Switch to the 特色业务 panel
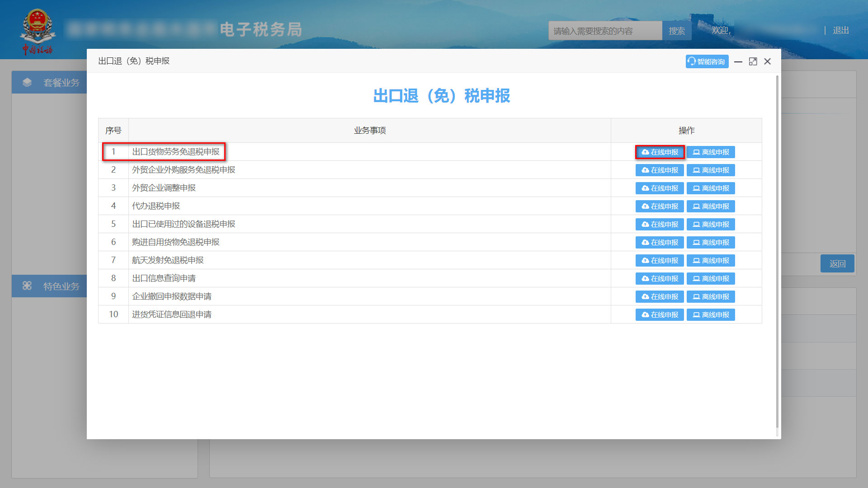Viewport: 868px width, 488px height. coord(61,286)
